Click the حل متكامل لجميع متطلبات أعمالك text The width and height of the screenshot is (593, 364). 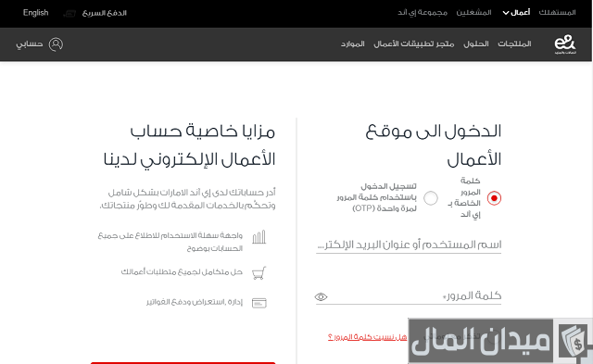[182, 271]
